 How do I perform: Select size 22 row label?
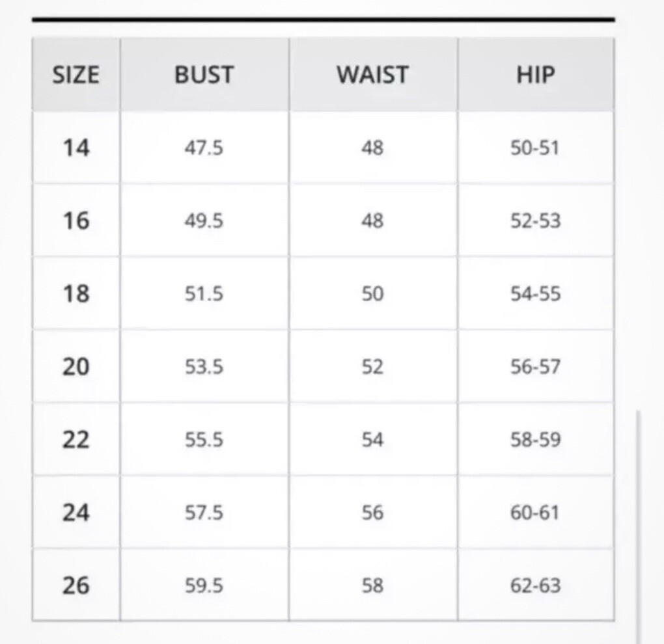pyautogui.click(x=76, y=440)
